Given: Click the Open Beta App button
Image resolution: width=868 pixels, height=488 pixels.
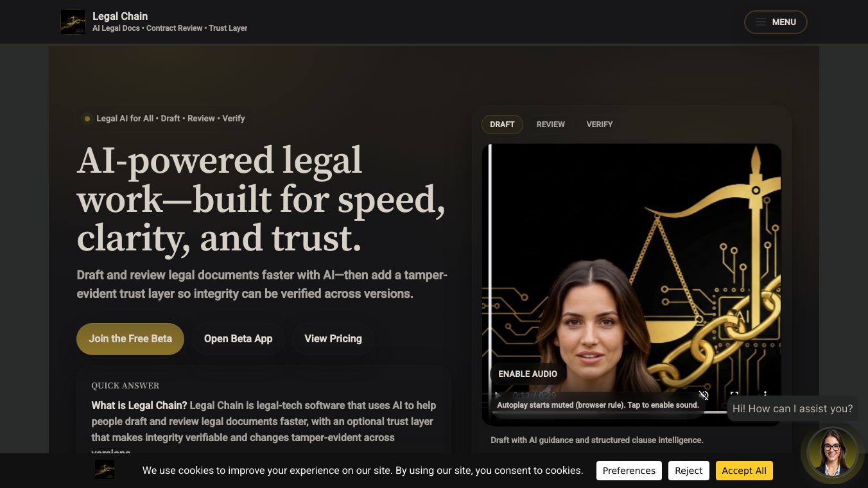Looking at the screenshot, I should [x=238, y=339].
